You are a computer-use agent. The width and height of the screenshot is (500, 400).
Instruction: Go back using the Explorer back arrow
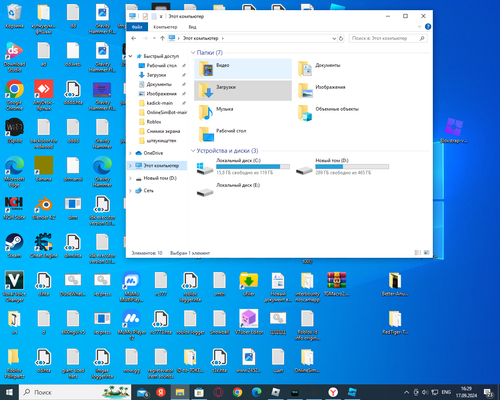[x=134, y=38]
